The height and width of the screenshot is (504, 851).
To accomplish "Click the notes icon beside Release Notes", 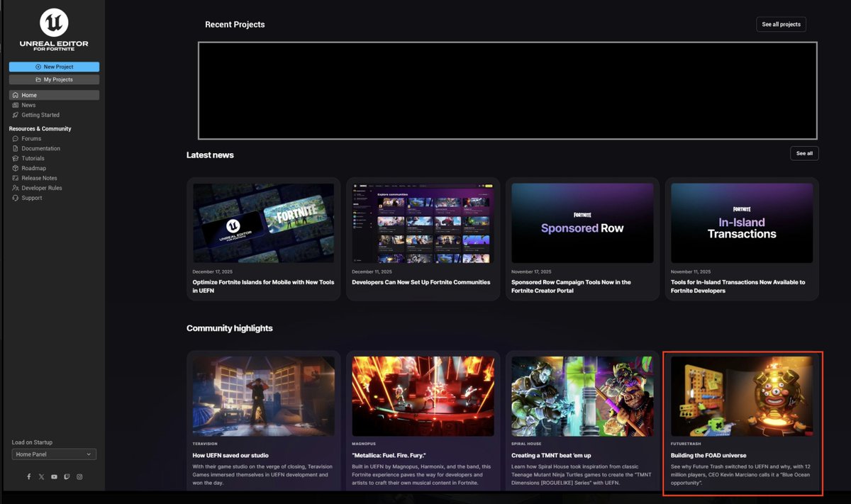I will tap(16, 179).
